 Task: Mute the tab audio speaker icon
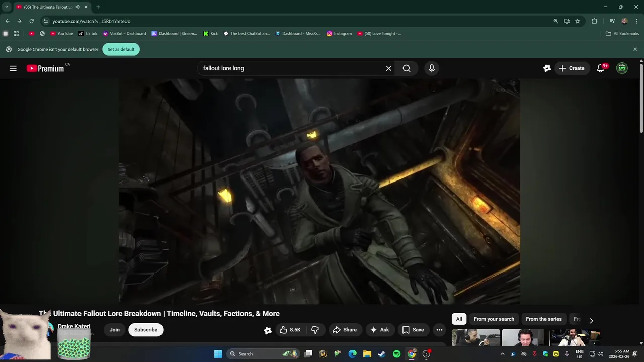click(x=77, y=7)
